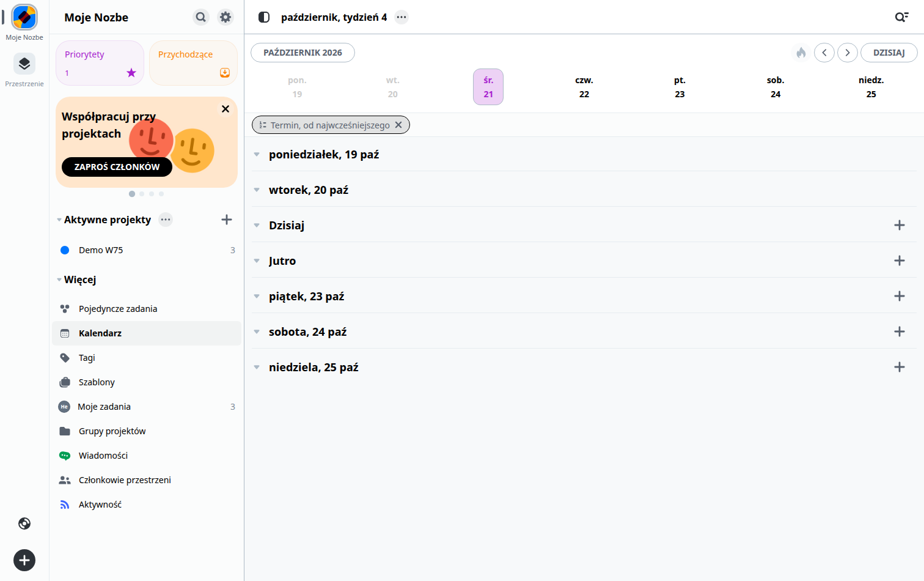Click ZAPROŚ CZŁONKÓW button
Screen dimensions: 924x581
pyautogui.click(x=117, y=167)
